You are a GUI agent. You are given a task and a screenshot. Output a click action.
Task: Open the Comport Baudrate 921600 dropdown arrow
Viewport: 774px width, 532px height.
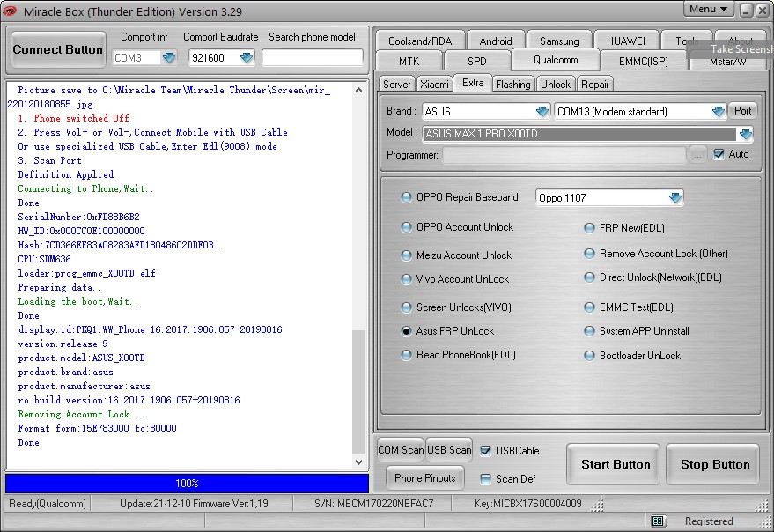[x=247, y=58]
